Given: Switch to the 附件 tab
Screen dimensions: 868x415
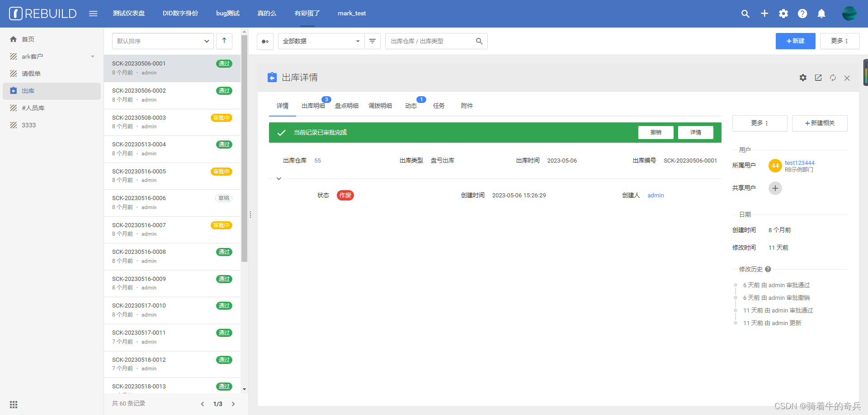Looking at the screenshot, I should (467, 106).
